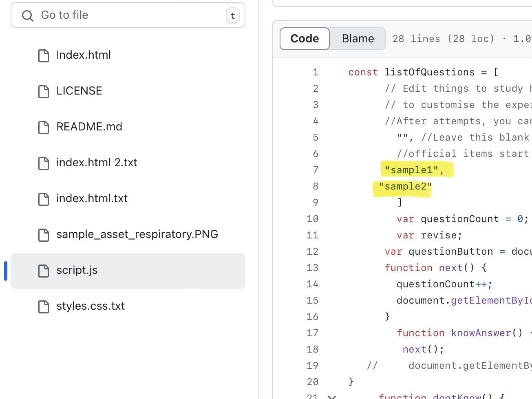Open the README.md file
The width and height of the screenshot is (532, 399).
pos(89,127)
